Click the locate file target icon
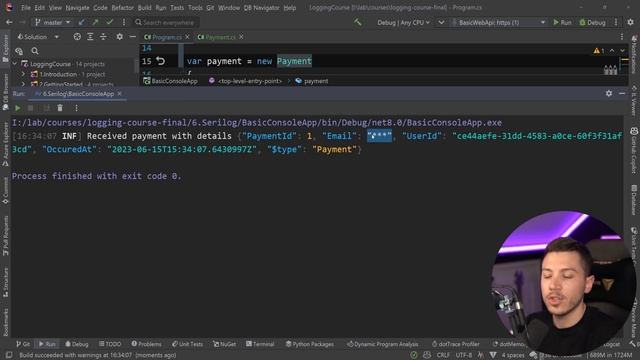 click(77, 37)
